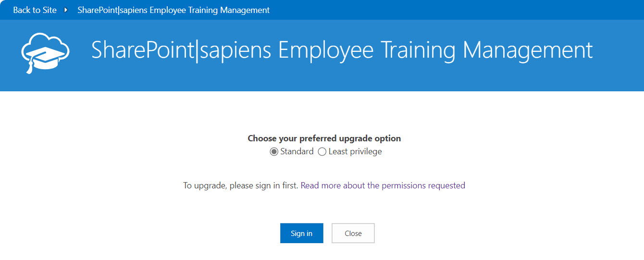Click the 'Standard' option label text

(x=297, y=151)
